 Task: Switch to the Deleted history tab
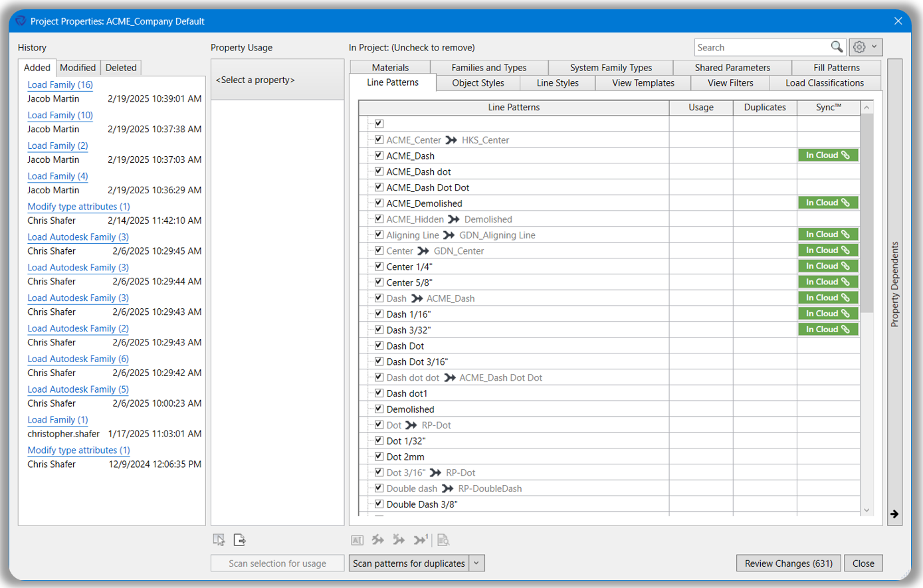(121, 68)
